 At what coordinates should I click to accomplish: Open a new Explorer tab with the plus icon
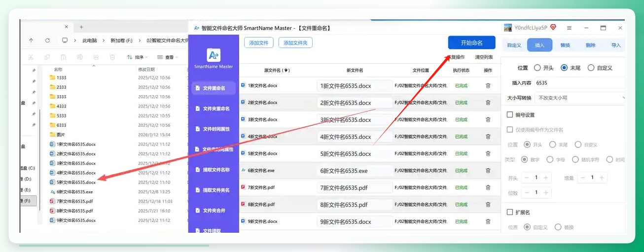click(x=81, y=27)
